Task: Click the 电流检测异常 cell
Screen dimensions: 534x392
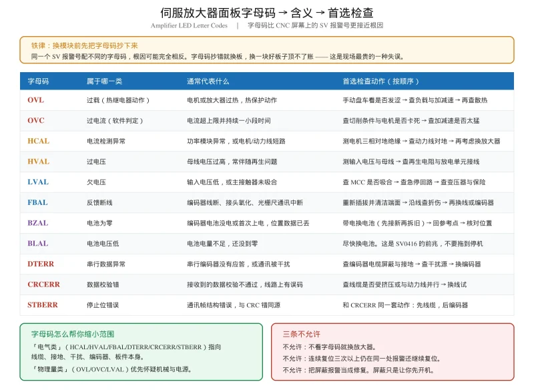Action: point(106,141)
